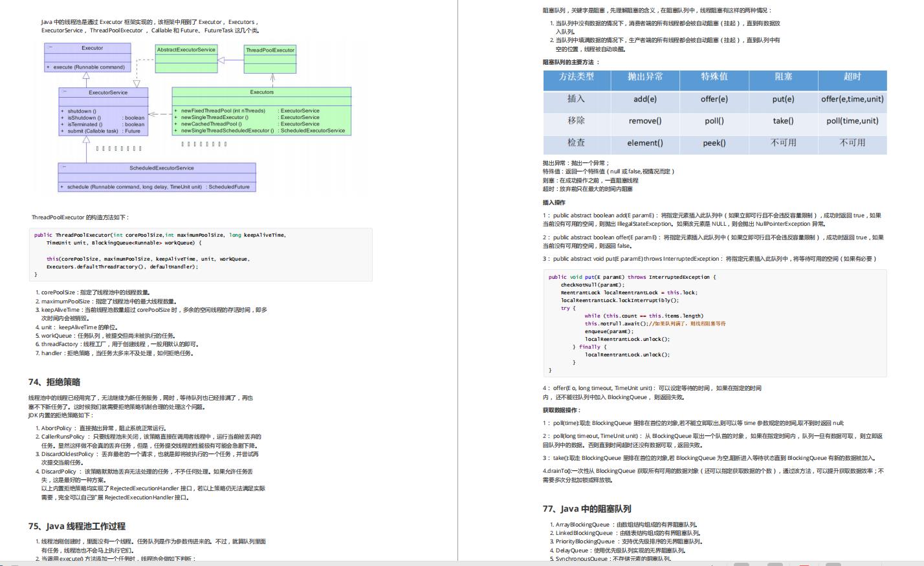924x566 pixels.
Task: Click the "插入" row label in table
Action: (576, 99)
